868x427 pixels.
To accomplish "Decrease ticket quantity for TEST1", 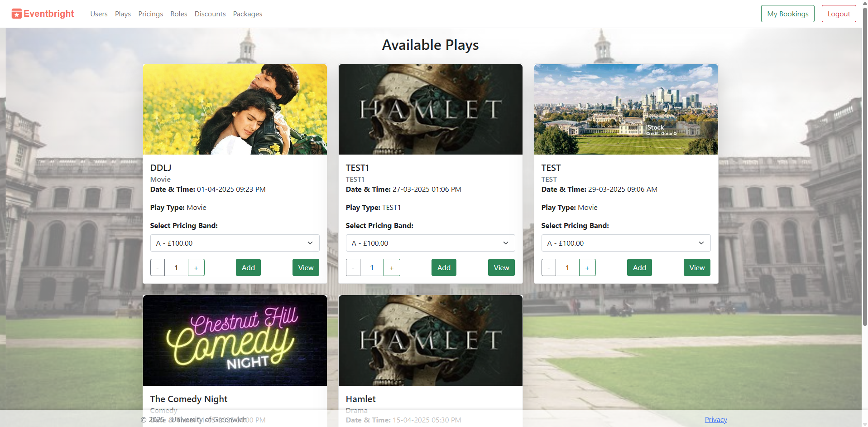I will (x=353, y=267).
